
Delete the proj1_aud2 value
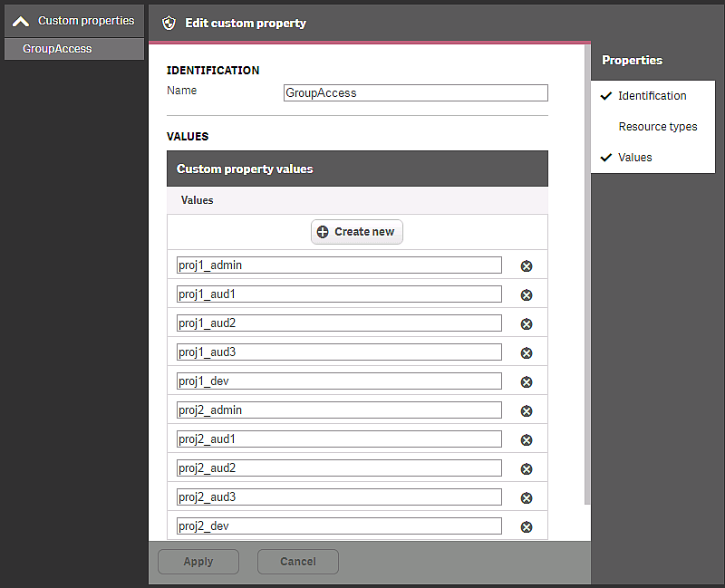tap(527, 323)
